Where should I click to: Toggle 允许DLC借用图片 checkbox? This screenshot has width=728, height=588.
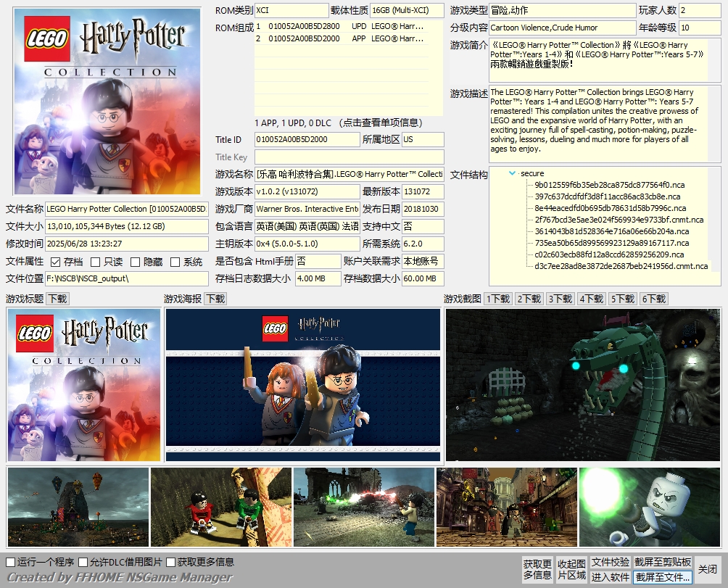[83, 562]
